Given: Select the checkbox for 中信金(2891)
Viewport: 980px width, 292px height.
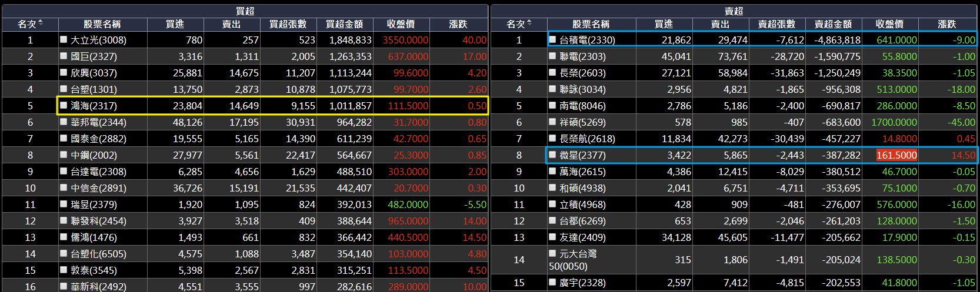Looking at the screenshot, I should [64, 187].
